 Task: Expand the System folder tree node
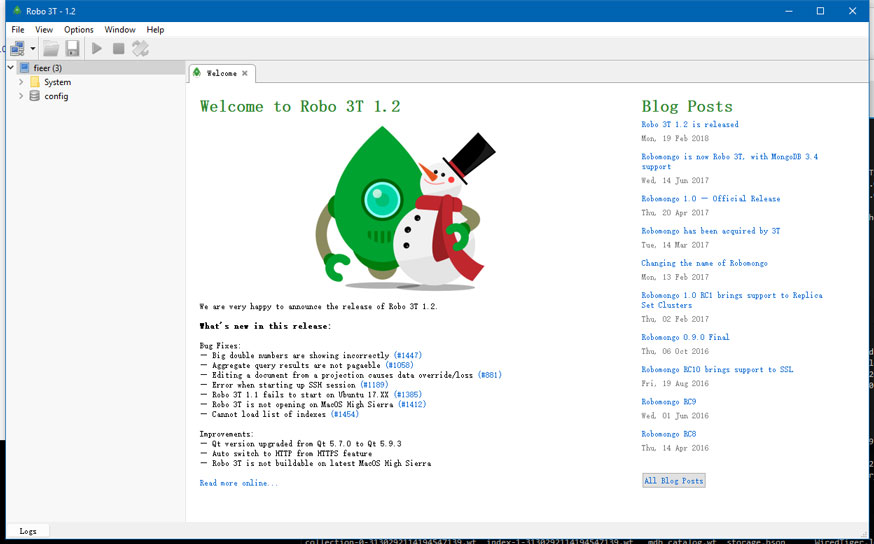[21, 82]
